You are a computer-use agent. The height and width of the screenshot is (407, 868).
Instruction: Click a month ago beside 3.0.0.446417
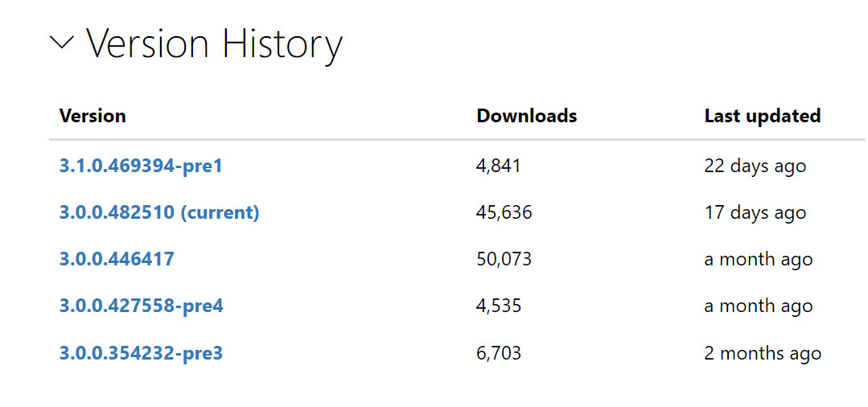(759, 260)
